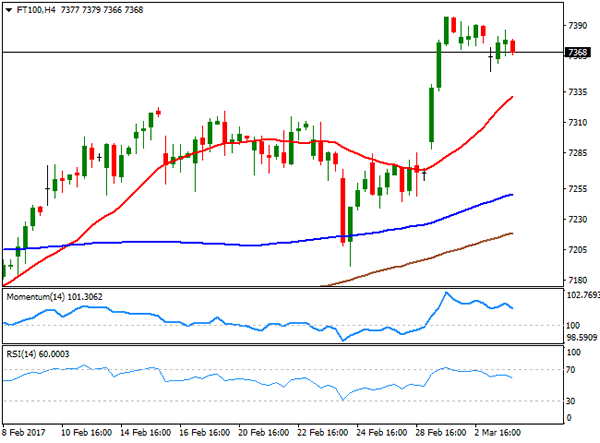Screen dimensions: 600x443
Task: Click the 22 Feb 16:00 time label
Action: pyautogui.click(x=323, y=433)
